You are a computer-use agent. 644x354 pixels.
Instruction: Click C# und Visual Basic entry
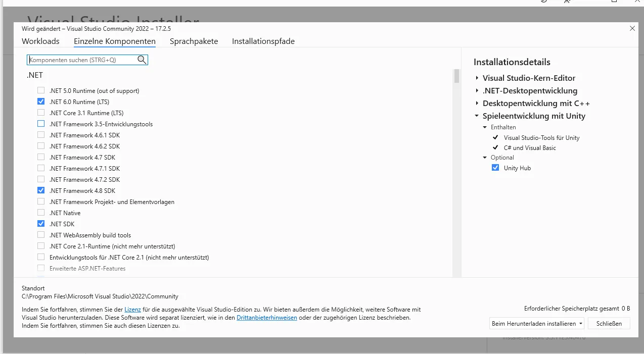(x=530, y=147)
